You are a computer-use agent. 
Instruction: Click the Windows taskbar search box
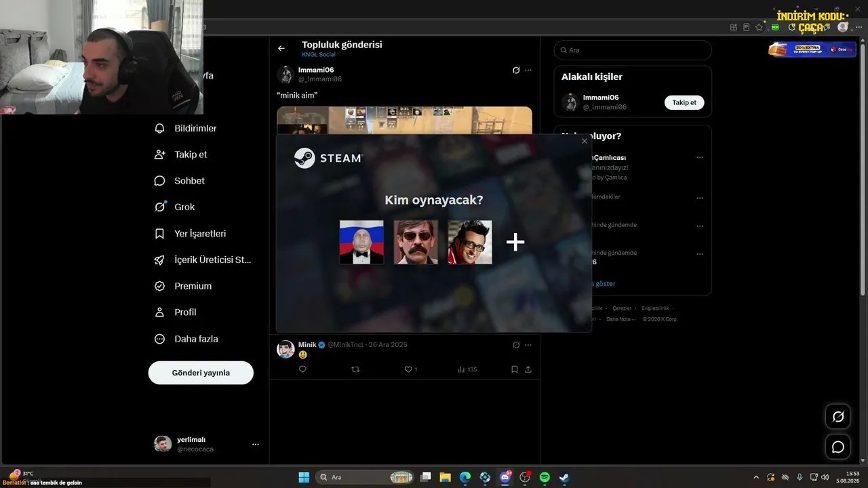click(x=366, y=477)
